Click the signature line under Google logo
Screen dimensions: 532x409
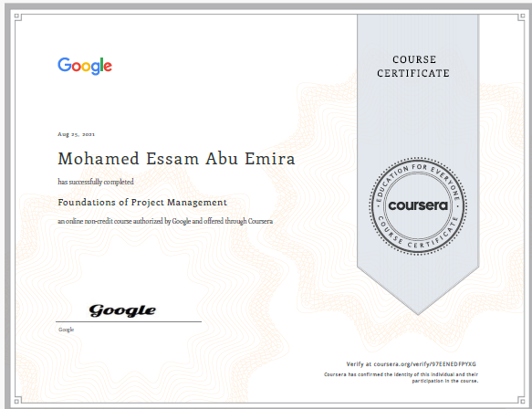click(129, 321)
